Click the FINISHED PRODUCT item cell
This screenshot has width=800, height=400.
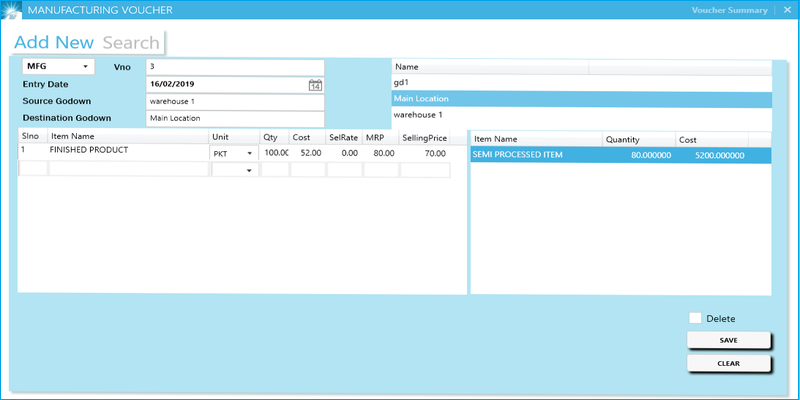pos(128,151)
